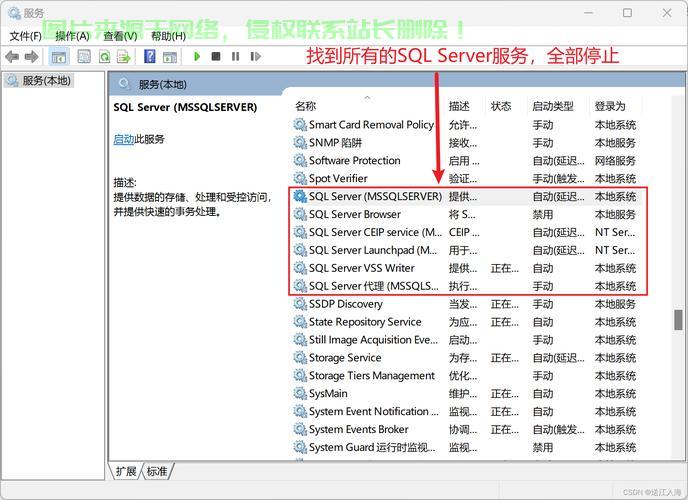
Task: Sort by the 状态 column header
Action: click(501, 106)
